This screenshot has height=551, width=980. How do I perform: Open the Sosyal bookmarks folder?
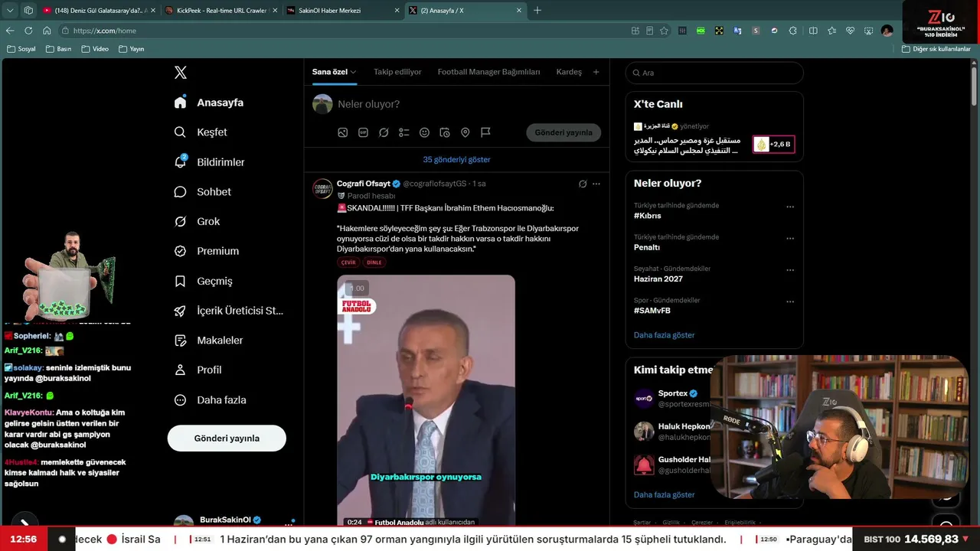21,49
